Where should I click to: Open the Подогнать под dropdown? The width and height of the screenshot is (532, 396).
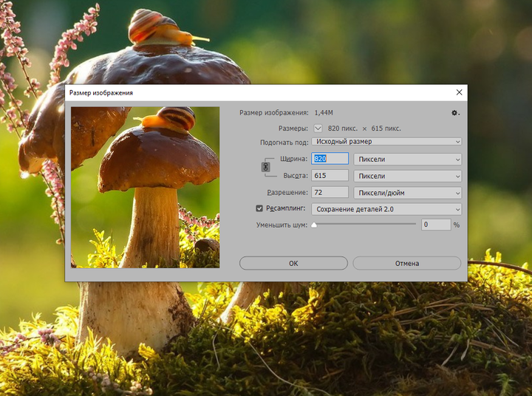pos(386,142)
